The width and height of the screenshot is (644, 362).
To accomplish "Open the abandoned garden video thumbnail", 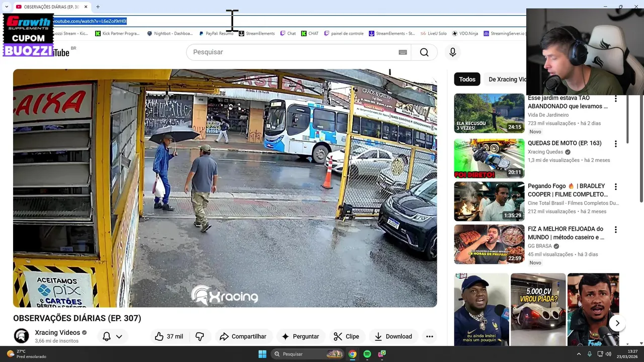I will [x=489, y=113].
